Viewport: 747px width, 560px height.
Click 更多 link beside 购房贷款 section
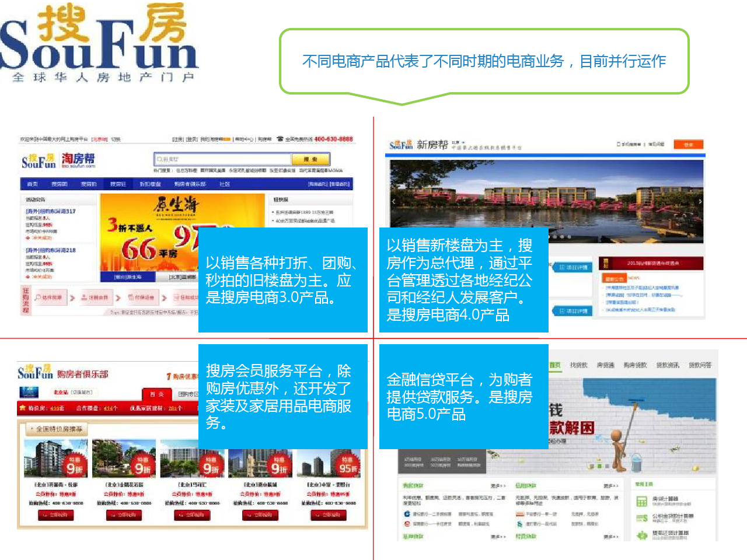click(x=498, y=485)
